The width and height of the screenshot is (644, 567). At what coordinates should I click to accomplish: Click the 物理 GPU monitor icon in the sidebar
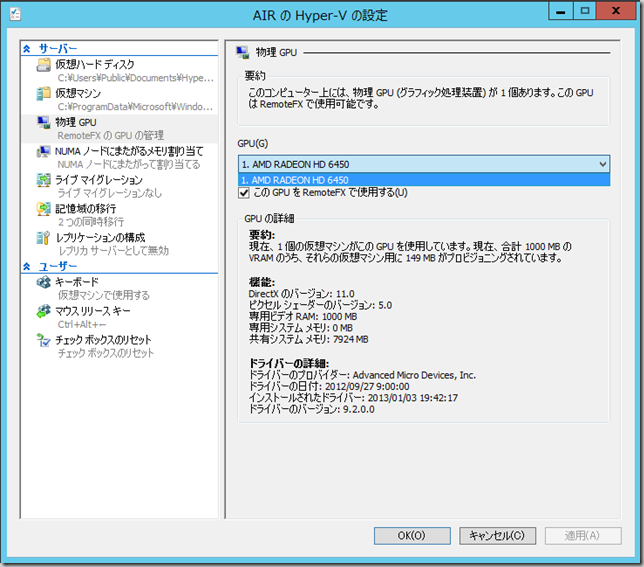(x=44, y=122)
